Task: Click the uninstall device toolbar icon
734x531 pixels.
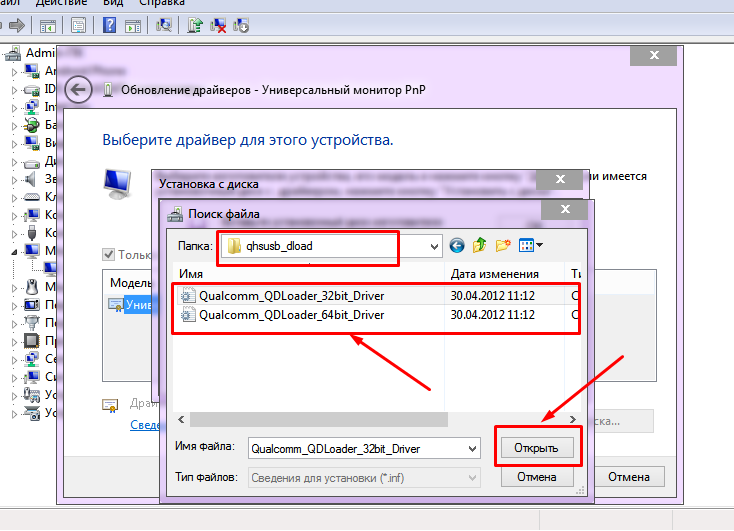Action: (219, 24)
